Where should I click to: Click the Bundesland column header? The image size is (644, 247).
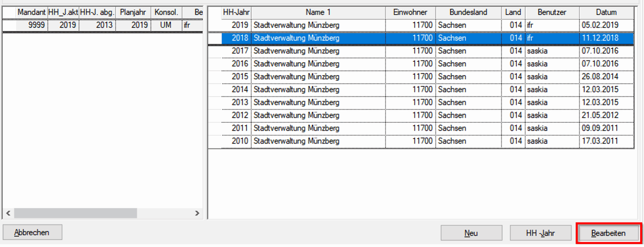click(x=468, y=12)
